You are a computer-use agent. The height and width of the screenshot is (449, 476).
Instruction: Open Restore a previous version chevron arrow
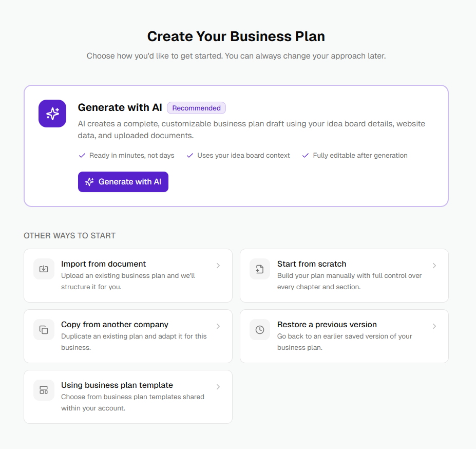click(434, 326)
